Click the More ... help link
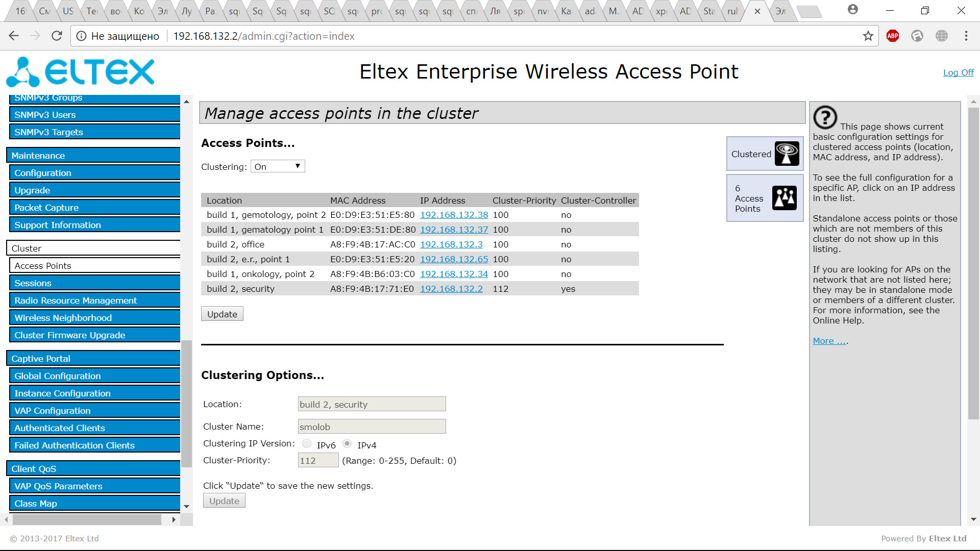Screen dimensions: 980x551 (829, 341)
